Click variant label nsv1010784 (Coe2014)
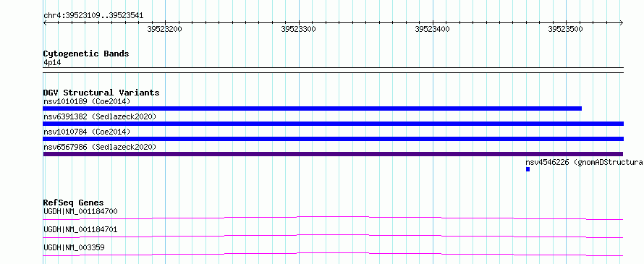Viewport: 644px width, 264px height. pos(87,132)
